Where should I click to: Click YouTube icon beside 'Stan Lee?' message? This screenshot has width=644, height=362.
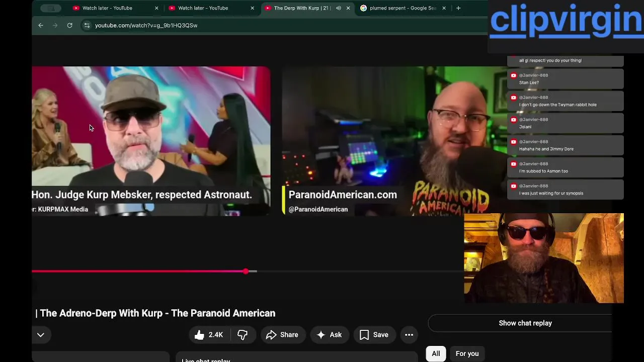click(514, 75)
